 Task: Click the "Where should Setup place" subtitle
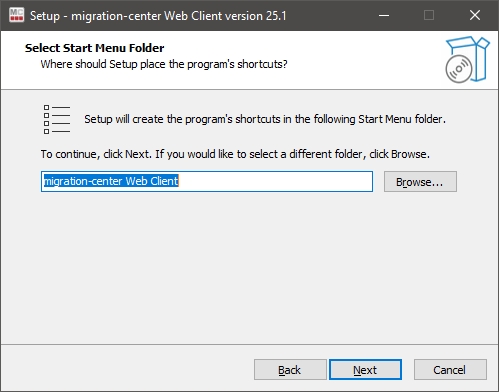click(164, 64)
